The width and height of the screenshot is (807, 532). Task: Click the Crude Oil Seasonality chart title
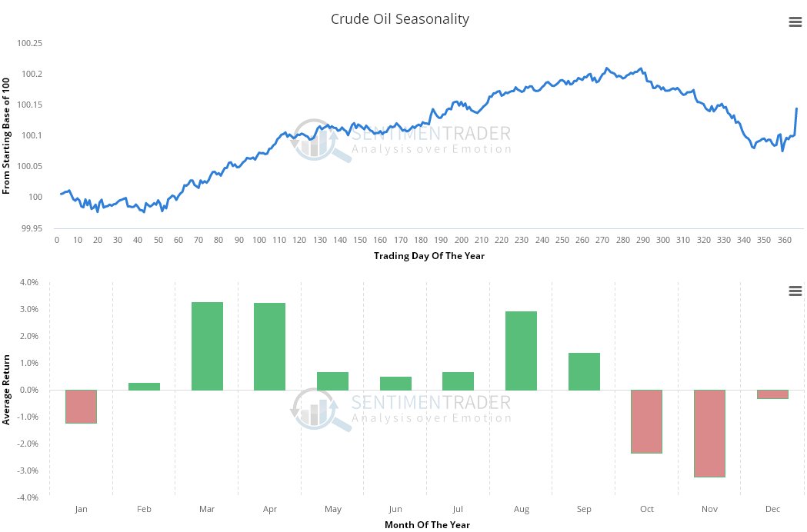tap(399, 19)
